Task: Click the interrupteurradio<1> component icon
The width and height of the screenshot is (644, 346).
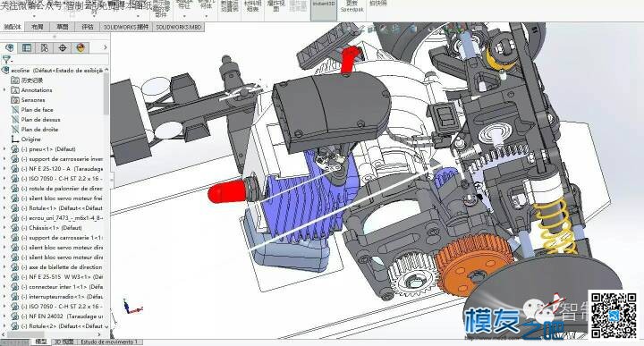Action: pyautogui.click(x=15, y=296)
